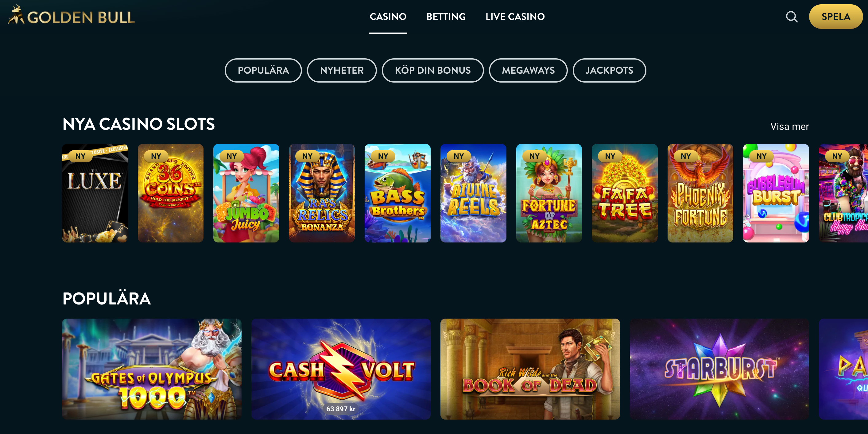Launch Cash Volt jackpot game
868x434 pixels.
click(x=341, y=369)
